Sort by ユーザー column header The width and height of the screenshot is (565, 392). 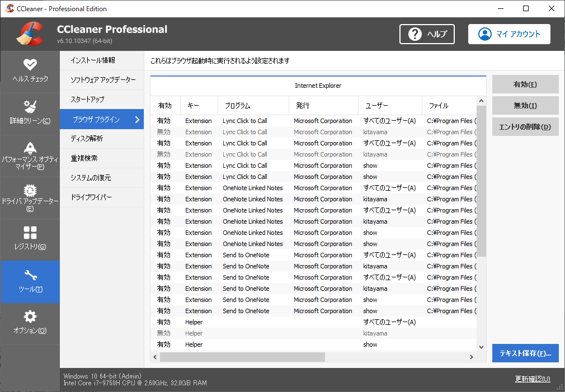[390, 106]
